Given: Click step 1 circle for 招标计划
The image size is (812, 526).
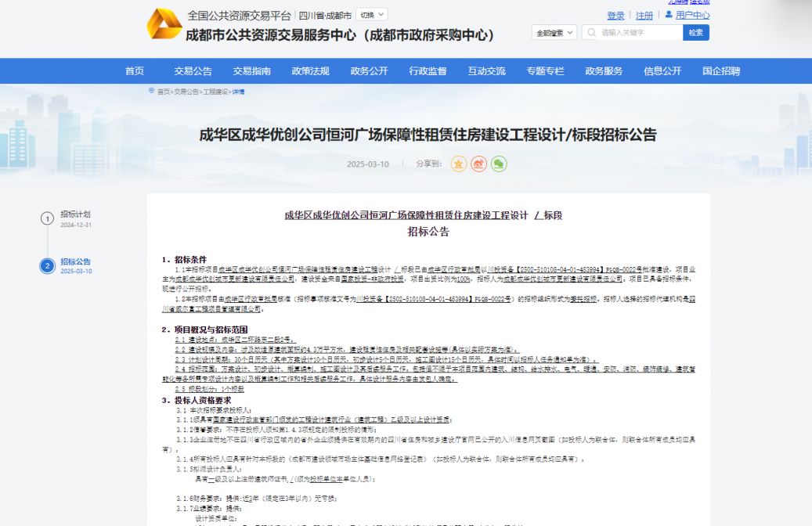Looking at the screenshot, I should click(47, 218).
